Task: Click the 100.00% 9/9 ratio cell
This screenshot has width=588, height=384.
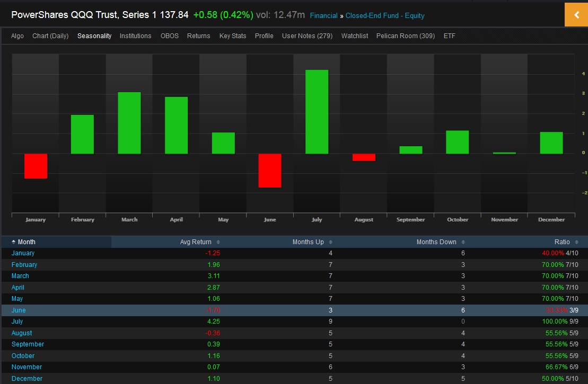Action: coord(560,322)
